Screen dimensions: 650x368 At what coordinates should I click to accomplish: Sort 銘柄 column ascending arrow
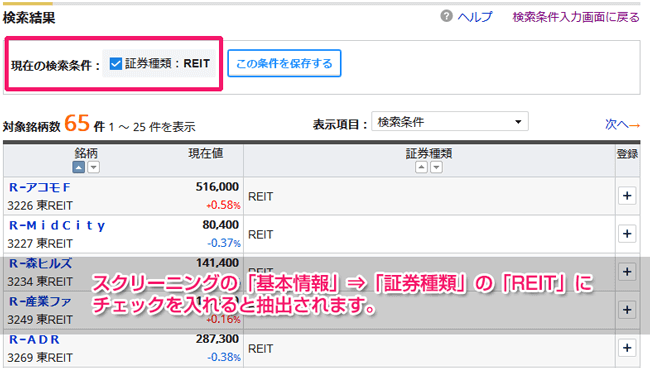[79, 167]
